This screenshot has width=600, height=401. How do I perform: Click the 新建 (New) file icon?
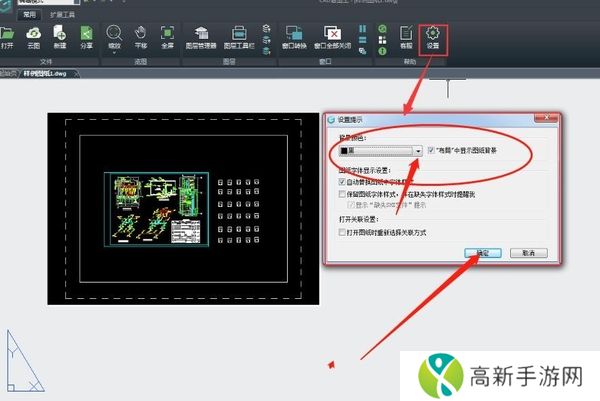60,36
